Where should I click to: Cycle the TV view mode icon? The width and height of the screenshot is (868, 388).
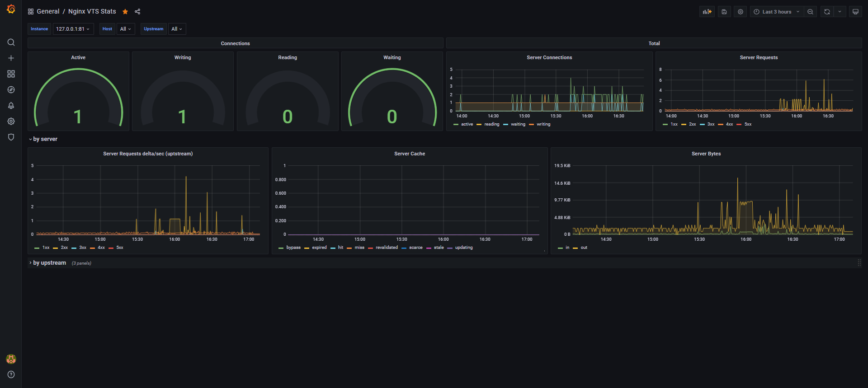point(855,12)
